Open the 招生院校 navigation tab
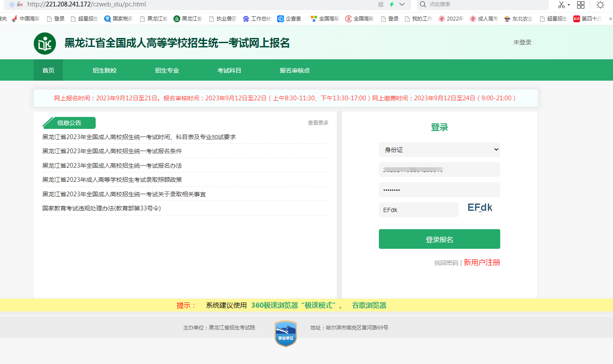This screenshot has width=613, height=364. coord(105,70)
